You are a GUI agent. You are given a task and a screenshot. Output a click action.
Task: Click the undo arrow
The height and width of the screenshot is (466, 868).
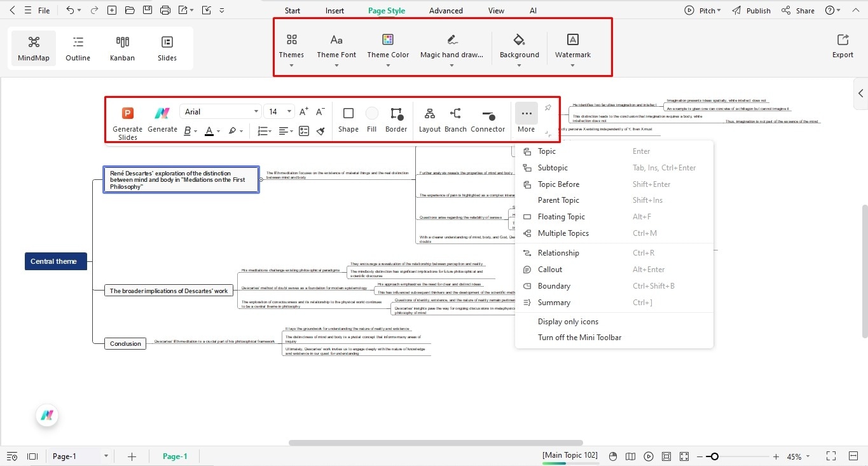point(70,10)
